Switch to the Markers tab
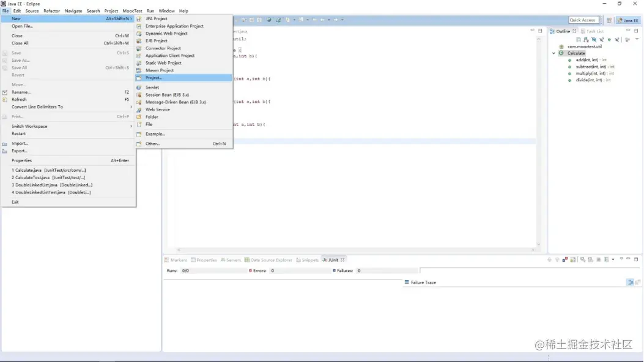The height and width of the screenshot is (362, 644). click(176, 260)
